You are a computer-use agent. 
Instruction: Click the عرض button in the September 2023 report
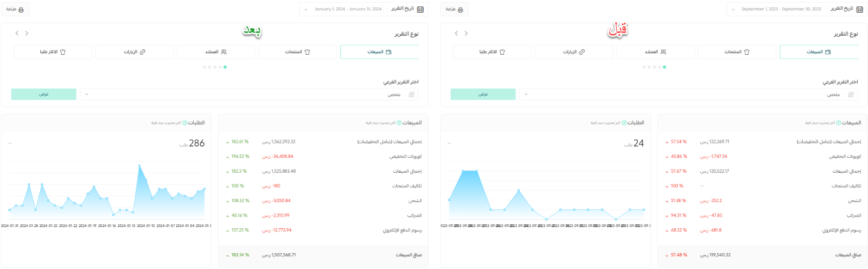click(483, 94)
